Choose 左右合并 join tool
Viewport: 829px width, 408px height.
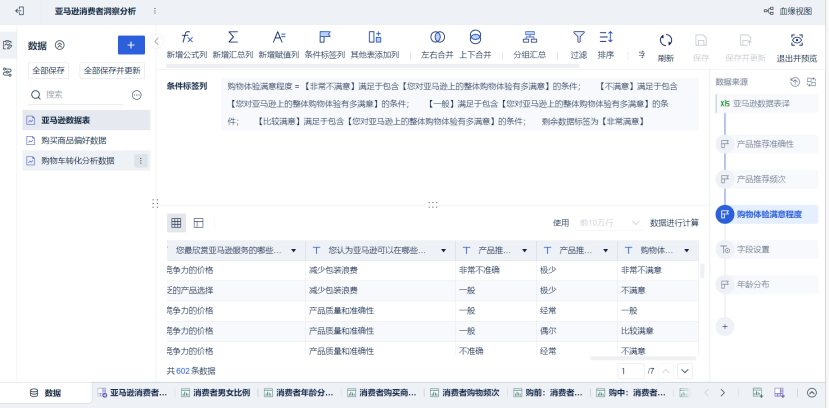coord(437,45)
